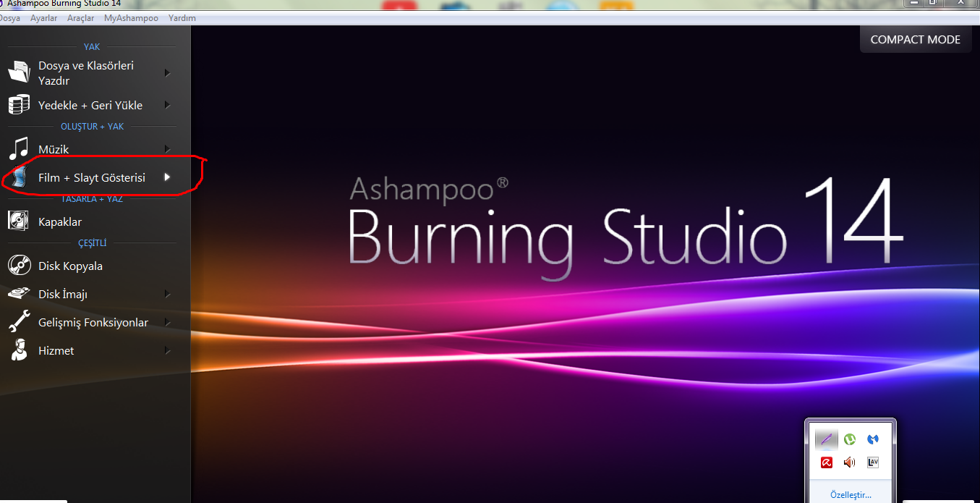This screenshot has width=980, height=503.
Task: Expand the Film + Slayt Gösterisi arrow
Action: coord(167,177)
